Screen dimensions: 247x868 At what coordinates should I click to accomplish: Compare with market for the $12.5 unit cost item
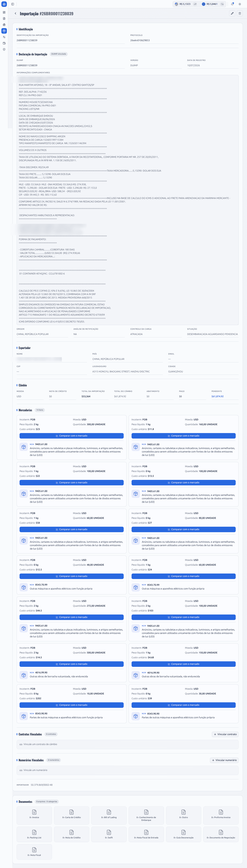coord(71,576)
